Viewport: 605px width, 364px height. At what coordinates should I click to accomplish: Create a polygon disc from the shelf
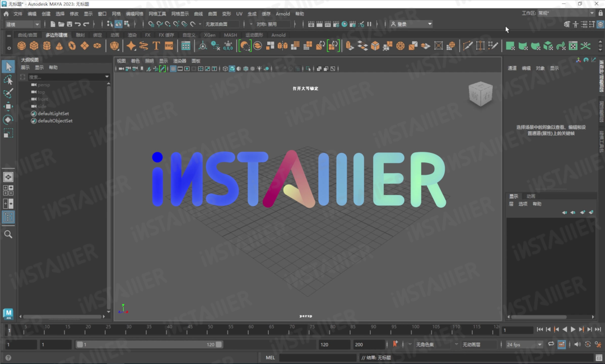pos(97,46)
